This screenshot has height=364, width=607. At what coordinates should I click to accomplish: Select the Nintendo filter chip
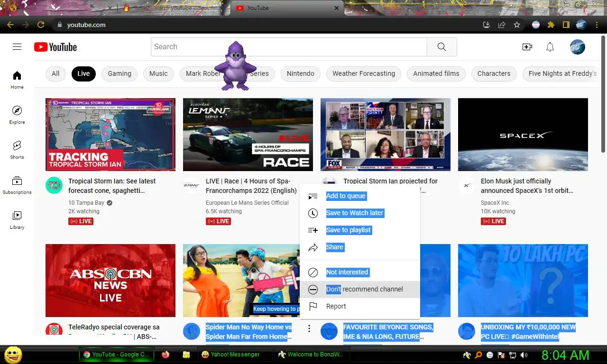(x=301, y=73)
